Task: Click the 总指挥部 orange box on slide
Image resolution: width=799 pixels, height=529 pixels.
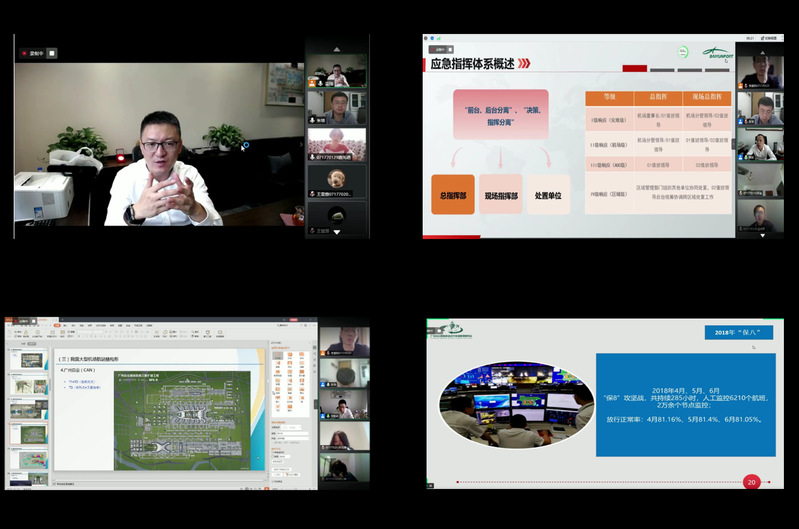Action: (451, 196)
